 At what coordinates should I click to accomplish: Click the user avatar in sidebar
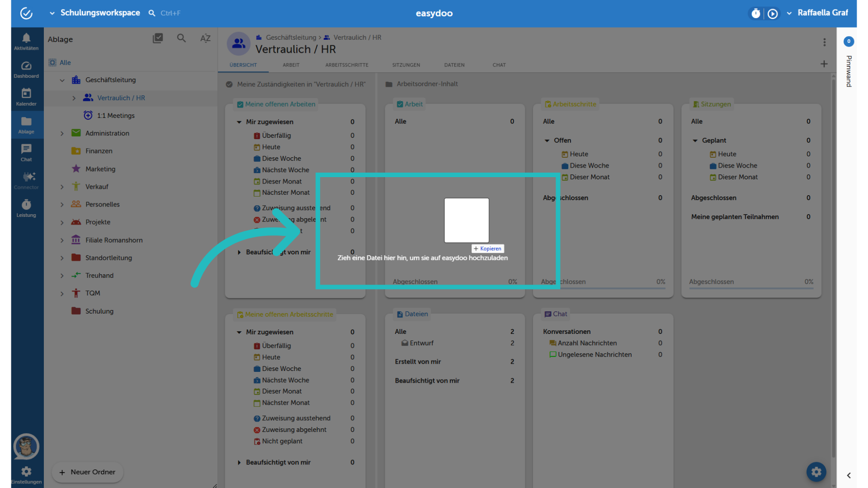[x=26, y=446]
